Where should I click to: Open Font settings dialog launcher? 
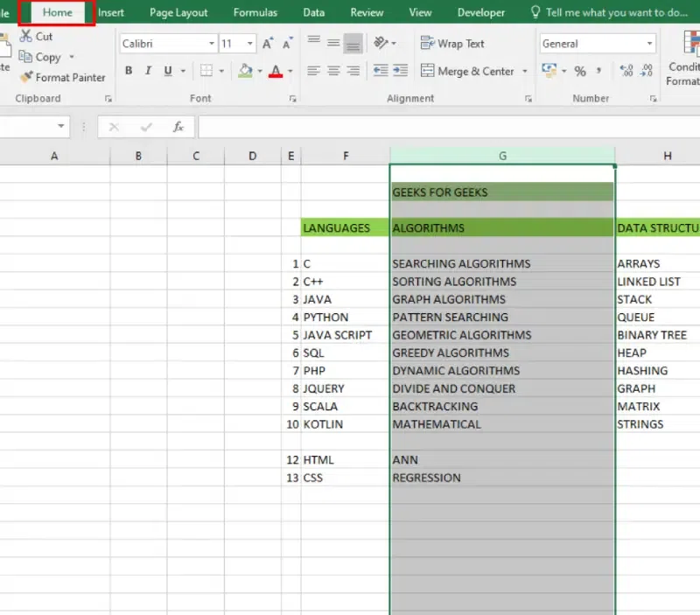(292, 99)
